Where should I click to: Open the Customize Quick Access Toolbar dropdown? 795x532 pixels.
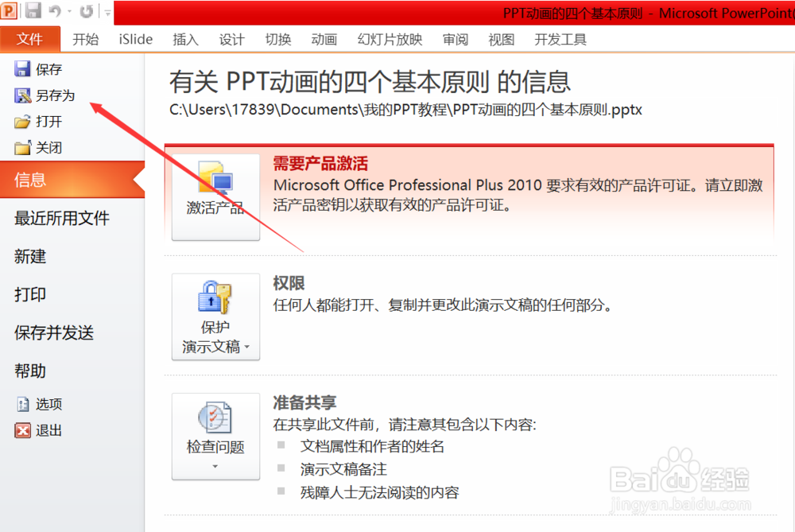[x=108, y=12]
